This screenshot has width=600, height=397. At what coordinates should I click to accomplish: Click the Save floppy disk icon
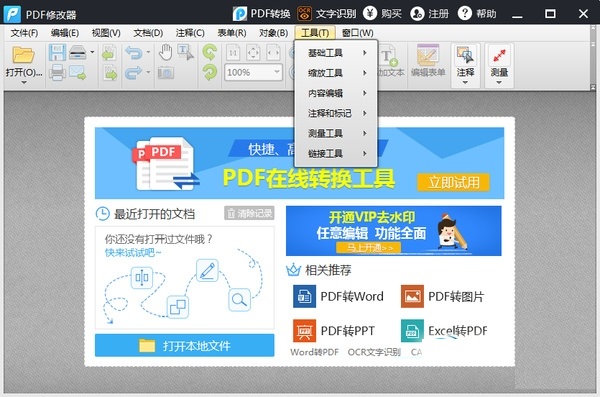57,52
